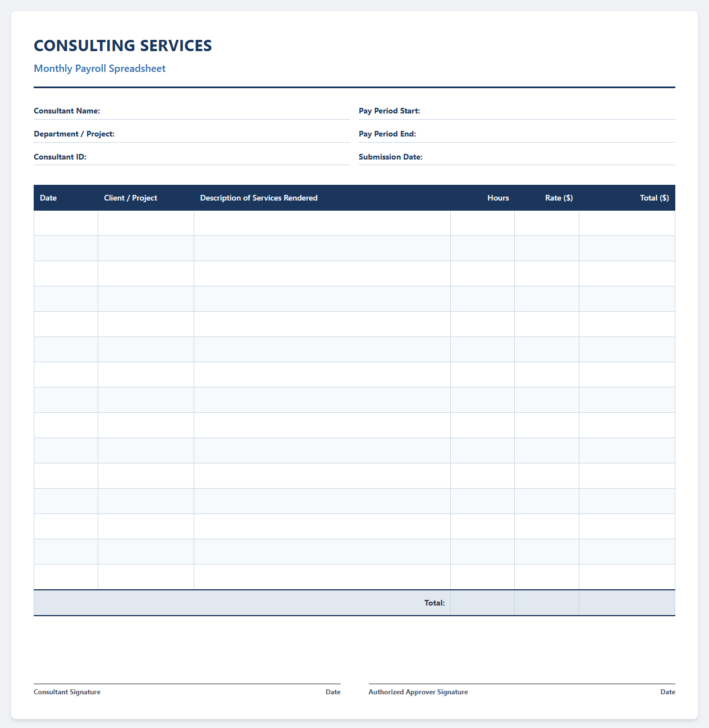The image size is (709, 728).
Task: Select the Total ($) cell in Total row
Action: tap(627, 603)
